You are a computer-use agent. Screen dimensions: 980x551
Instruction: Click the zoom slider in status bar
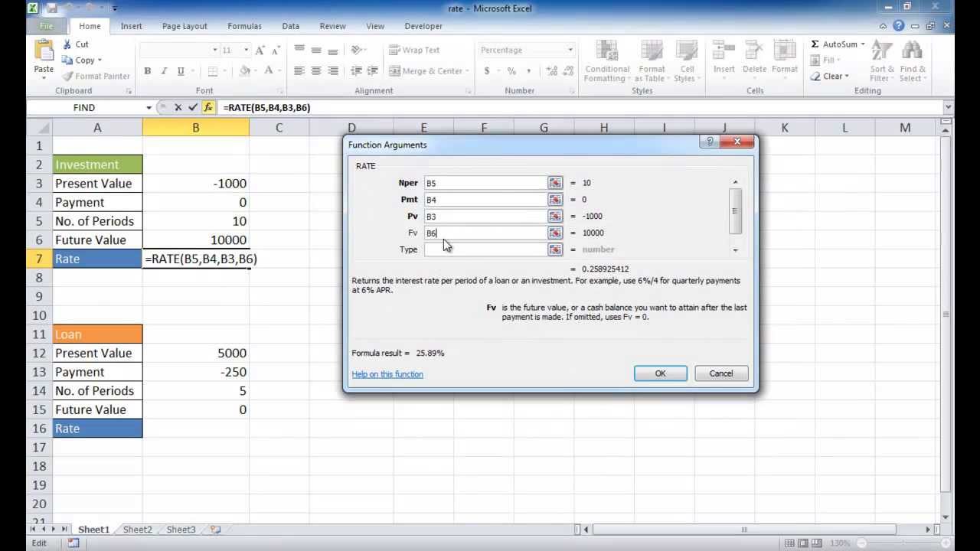(x=905, y=543)
